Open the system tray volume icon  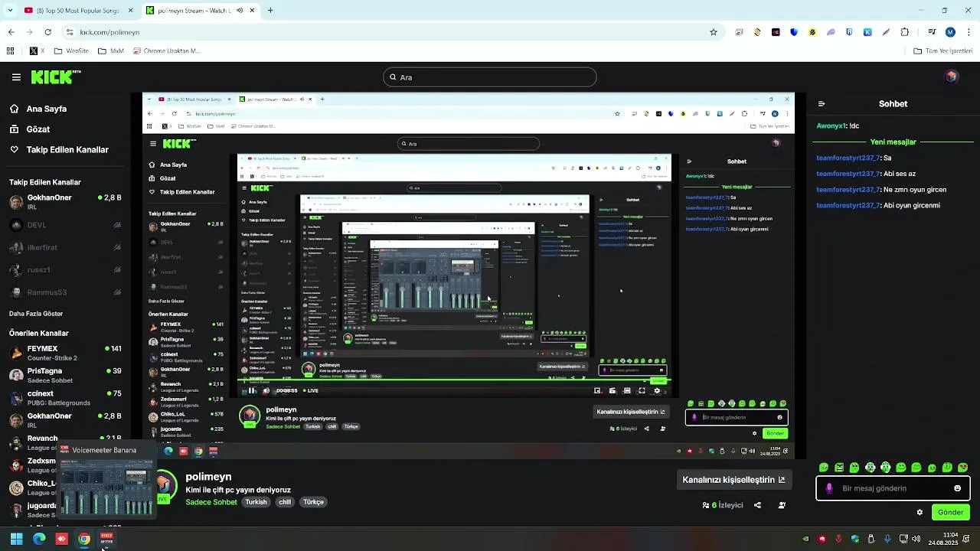pos(916,539)
